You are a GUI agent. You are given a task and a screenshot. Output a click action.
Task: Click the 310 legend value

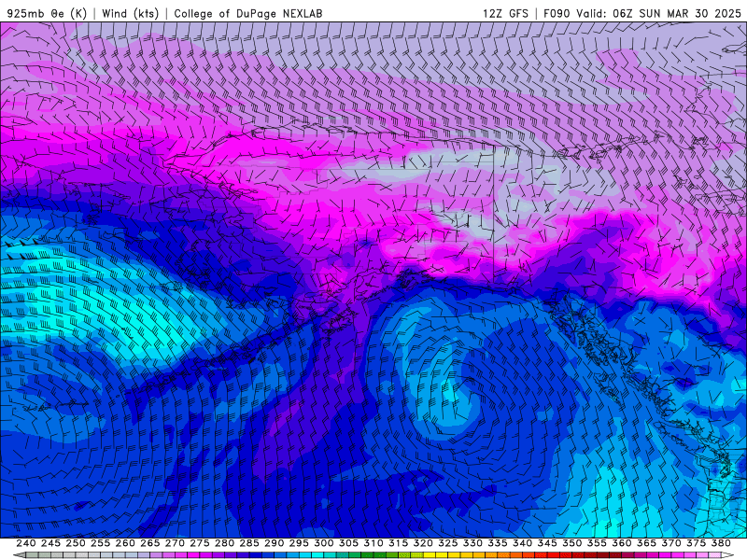click(x=373, y=543)
